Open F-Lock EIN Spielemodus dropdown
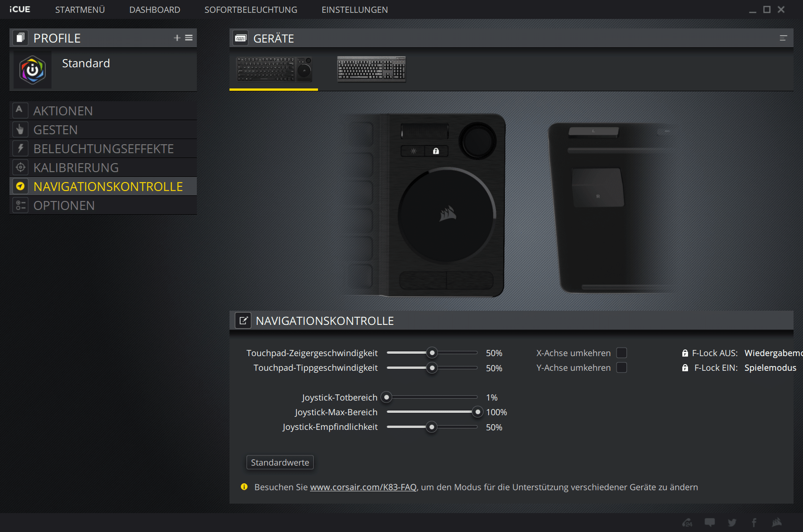Viewport: 803px width, 532px height. pyautogui.click(x=770, y=367)
